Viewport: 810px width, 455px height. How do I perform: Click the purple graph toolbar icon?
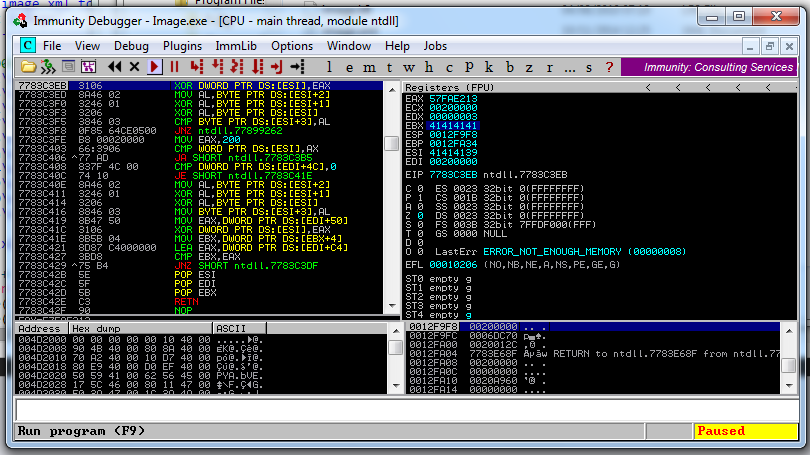[88, 67]
